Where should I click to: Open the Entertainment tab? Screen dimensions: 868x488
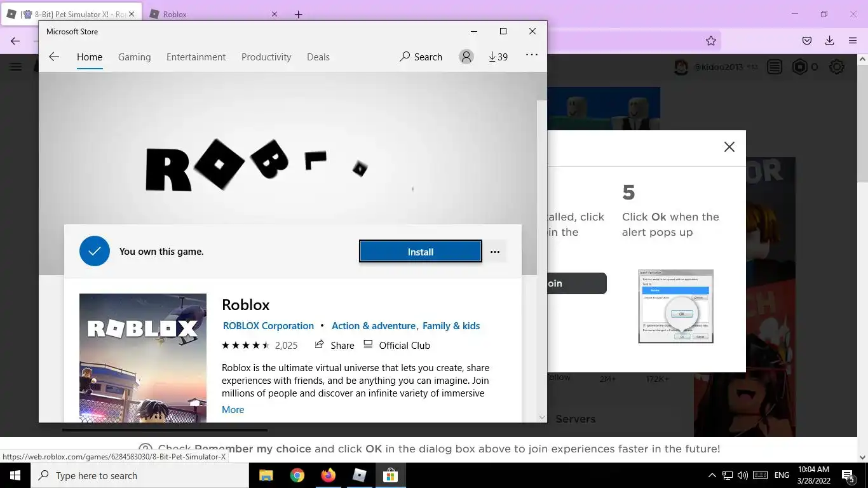[x=196, y=57]
